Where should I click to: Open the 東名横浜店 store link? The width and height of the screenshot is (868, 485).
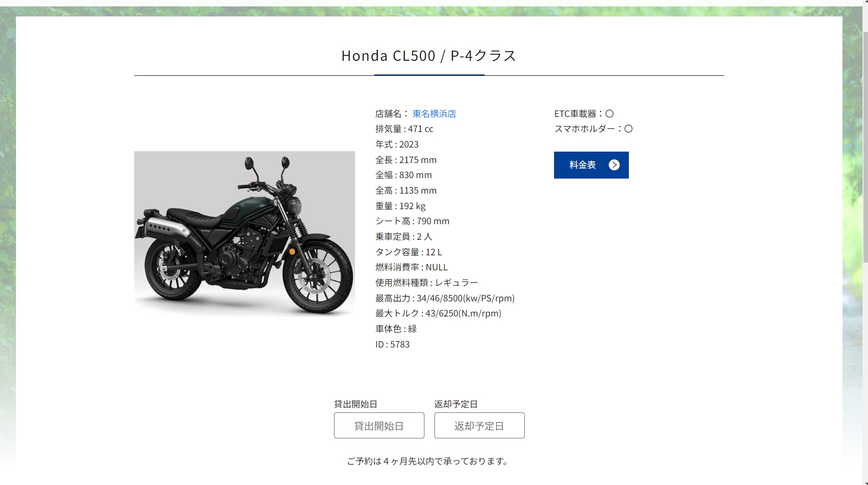click(434, 114)
